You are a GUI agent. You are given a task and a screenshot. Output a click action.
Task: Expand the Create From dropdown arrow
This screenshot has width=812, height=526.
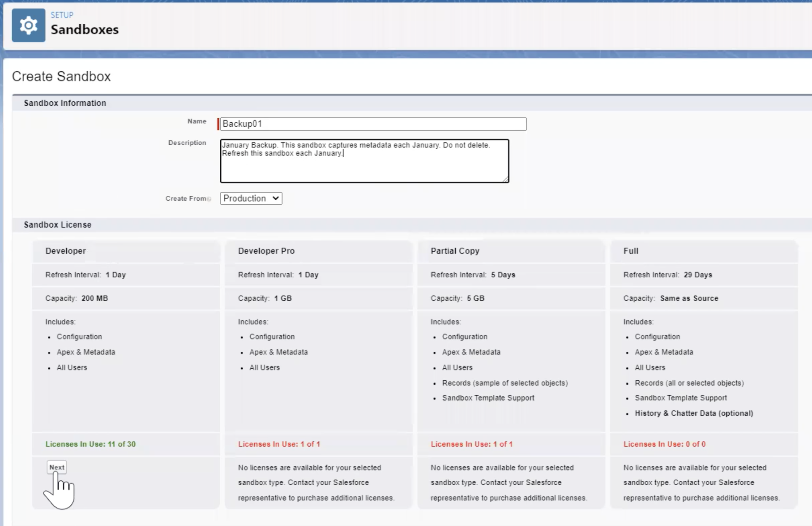[x=274, y=198]
